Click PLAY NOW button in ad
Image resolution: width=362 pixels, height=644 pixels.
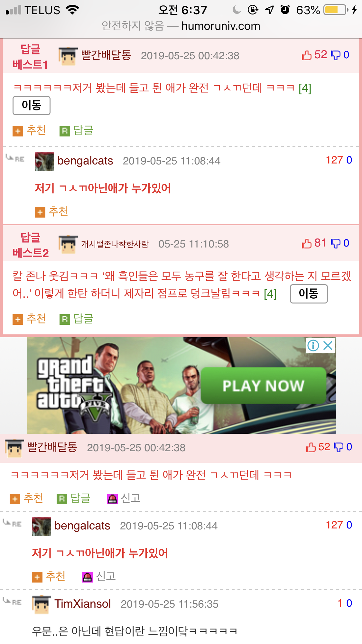264,386
